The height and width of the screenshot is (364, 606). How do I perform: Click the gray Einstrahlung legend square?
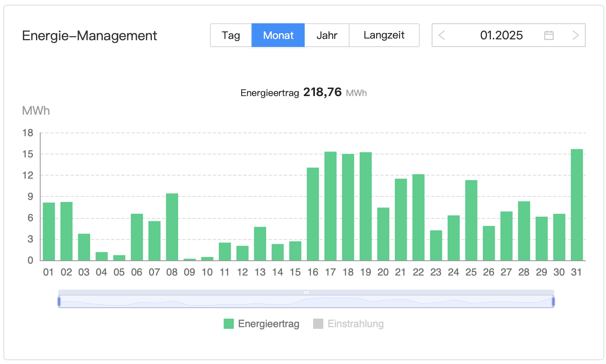(x=318, y=324)
